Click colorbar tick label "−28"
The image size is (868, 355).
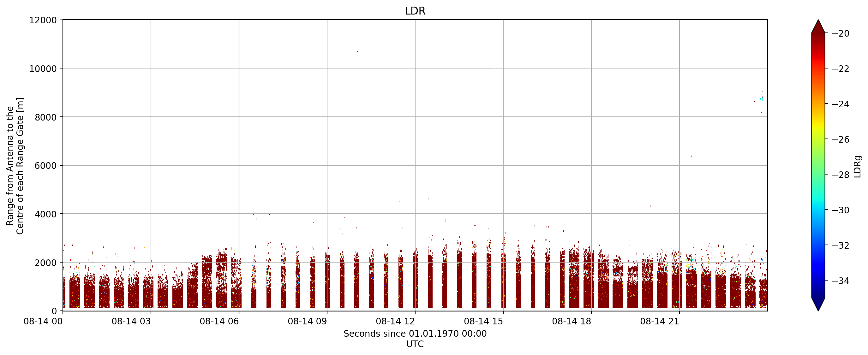[x=841, y=175]
